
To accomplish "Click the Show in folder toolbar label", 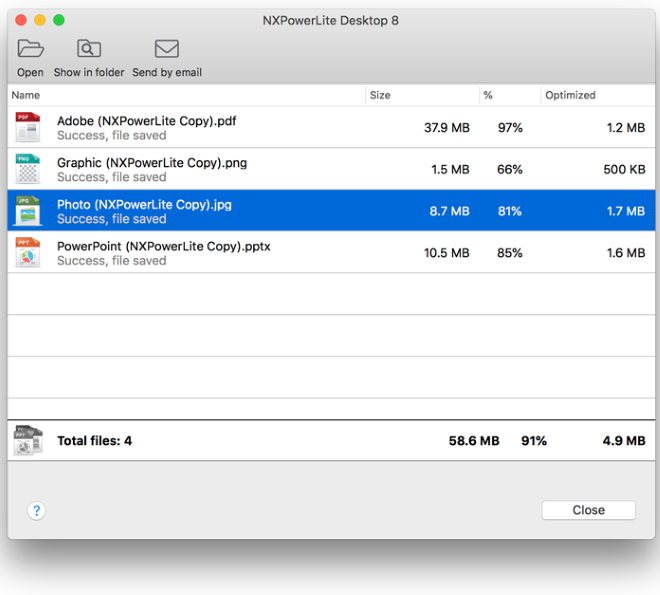I will click(x=89, y=72).
